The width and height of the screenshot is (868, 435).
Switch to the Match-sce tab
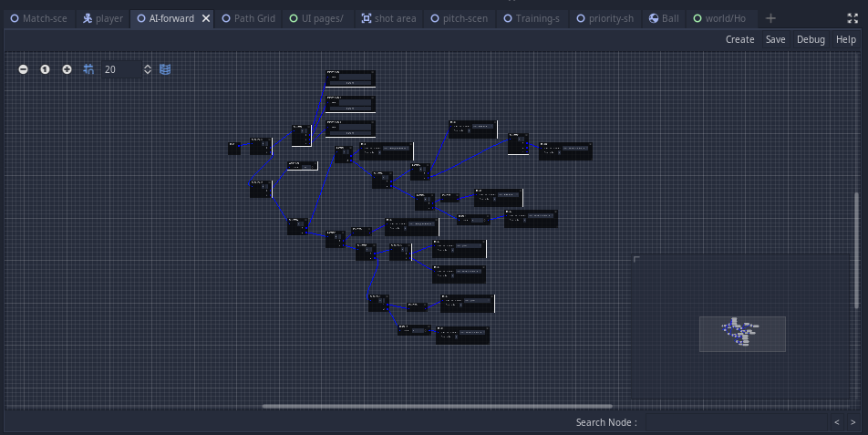point(38,18)
